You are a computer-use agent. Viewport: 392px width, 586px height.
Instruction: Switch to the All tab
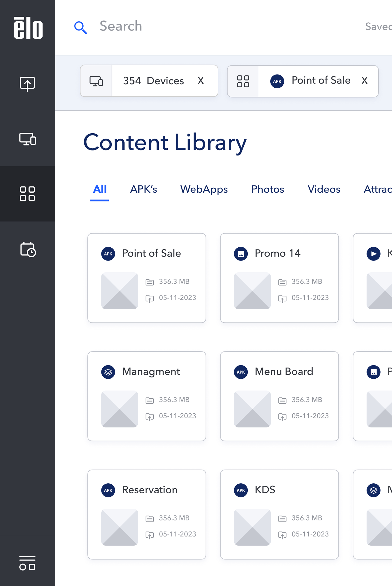(x=100, y=189)
